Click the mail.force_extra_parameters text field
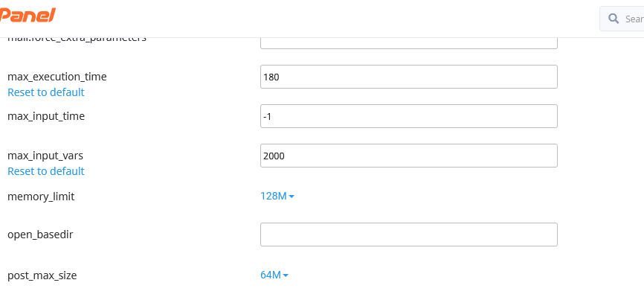The height and width of the screenshot is (306, 644). pos(408,42)
